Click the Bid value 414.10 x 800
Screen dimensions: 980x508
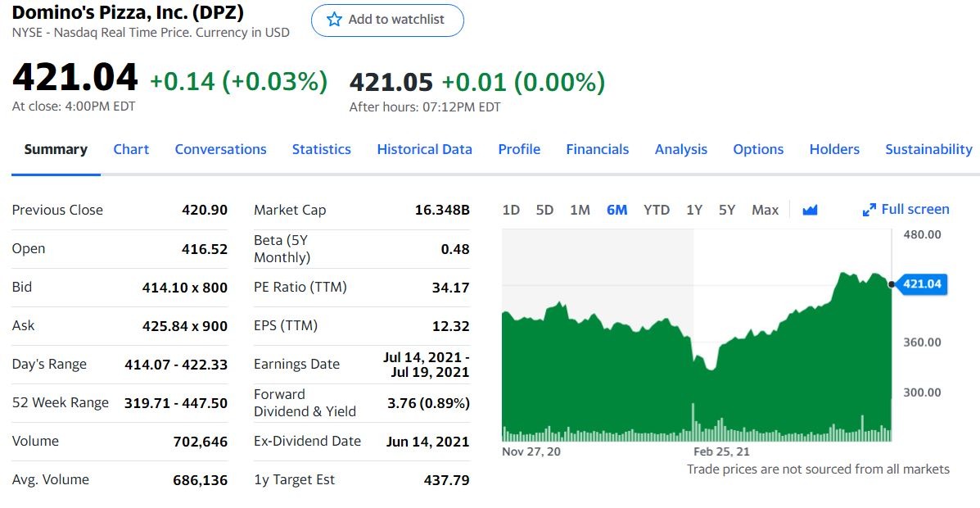point(185,288)
